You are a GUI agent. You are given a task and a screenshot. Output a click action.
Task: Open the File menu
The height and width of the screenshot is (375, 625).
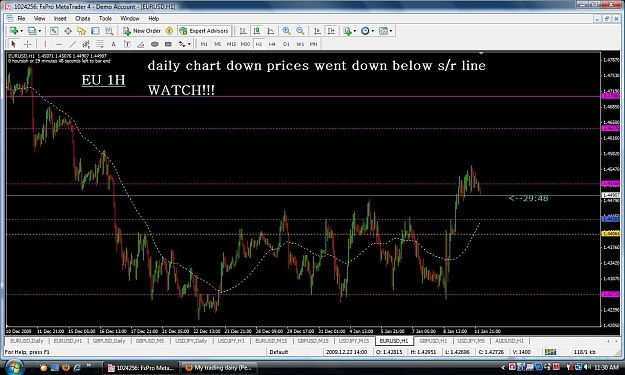click(x=21, y=18)
